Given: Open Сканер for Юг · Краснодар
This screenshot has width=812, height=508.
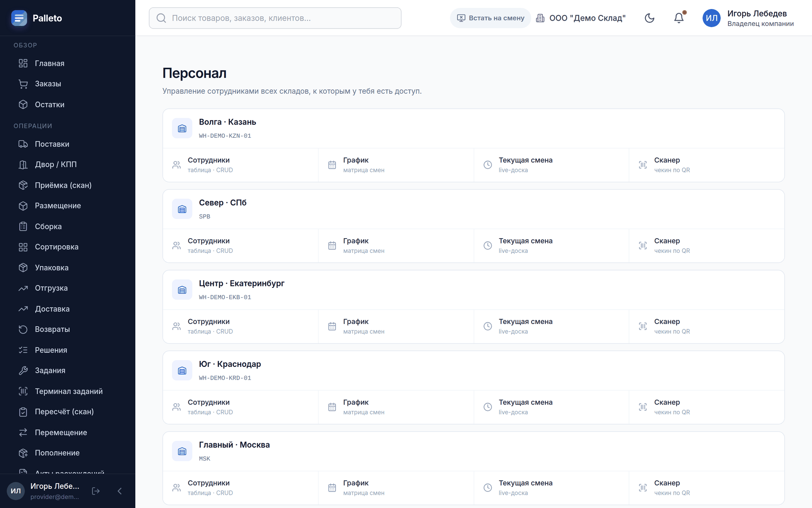Looking at the screenshot, I should [707, 407].
